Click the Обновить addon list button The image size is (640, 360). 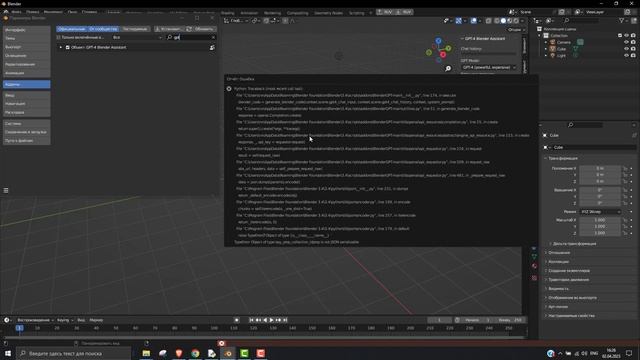(200, 29)
